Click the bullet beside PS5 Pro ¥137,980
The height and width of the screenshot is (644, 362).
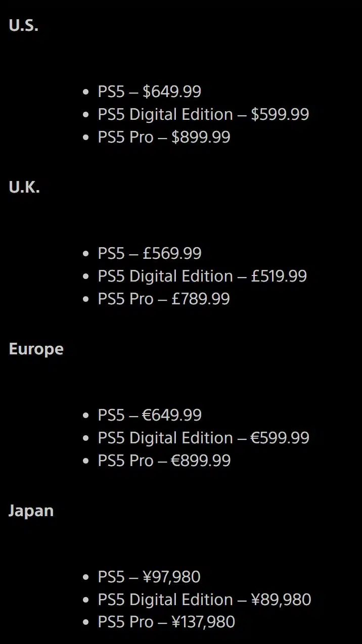85,623
